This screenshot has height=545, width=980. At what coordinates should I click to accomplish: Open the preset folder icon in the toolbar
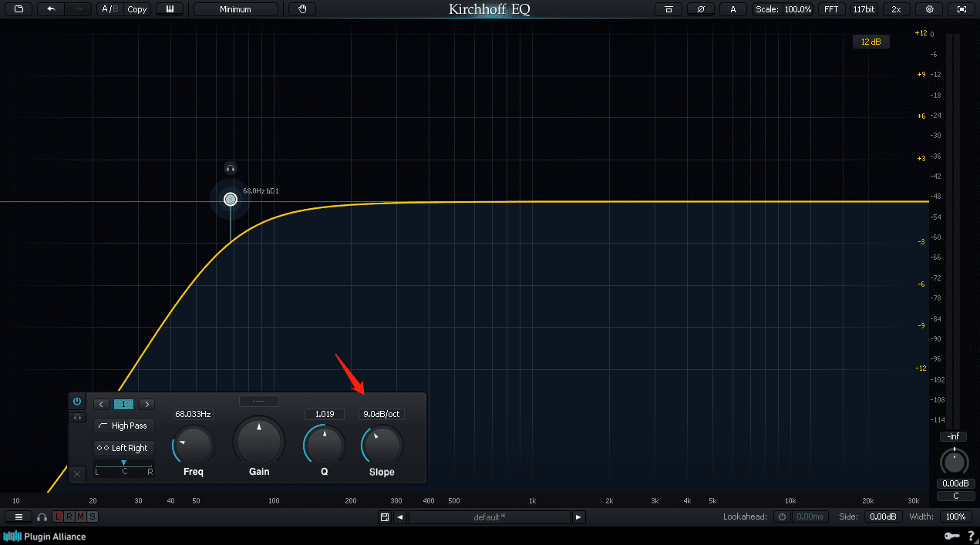19,9
